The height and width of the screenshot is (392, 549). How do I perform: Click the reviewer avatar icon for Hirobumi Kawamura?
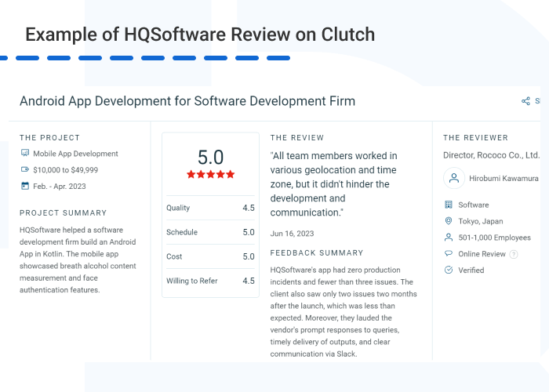pos(454,178)
